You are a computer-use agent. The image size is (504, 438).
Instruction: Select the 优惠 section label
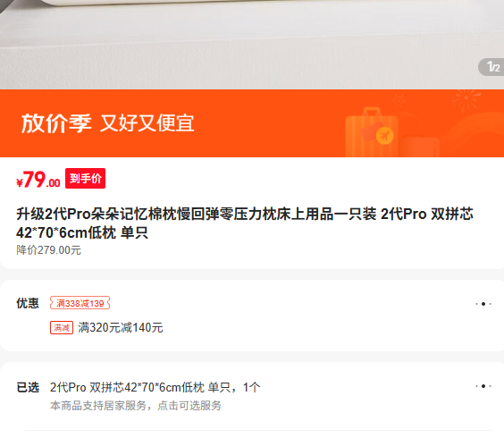point(28,303)
